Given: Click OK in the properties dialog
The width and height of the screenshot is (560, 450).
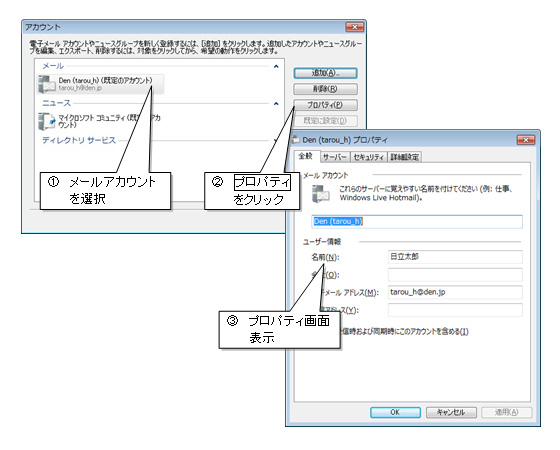Looking at the screenshot, I should point(395,412).
